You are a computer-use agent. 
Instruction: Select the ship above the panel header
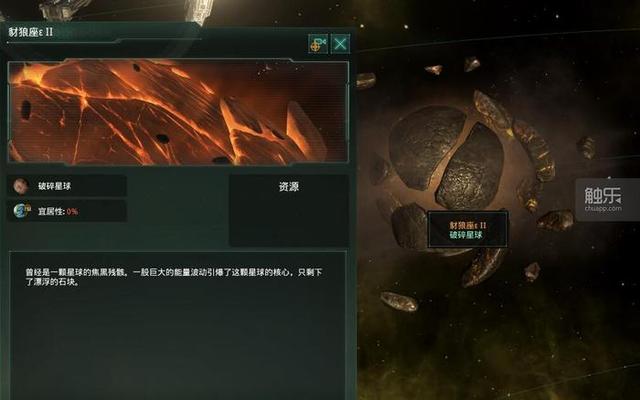199,10
